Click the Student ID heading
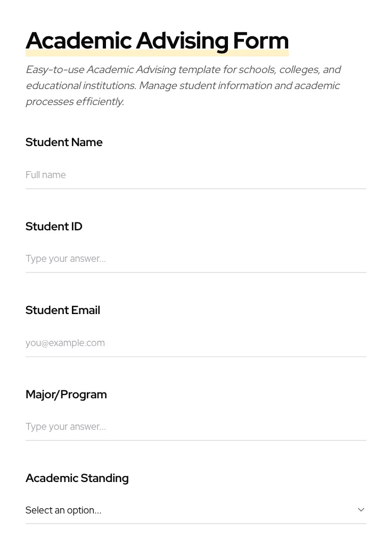Viewport: 392px width, 546px height. click(x=54, y=227)
